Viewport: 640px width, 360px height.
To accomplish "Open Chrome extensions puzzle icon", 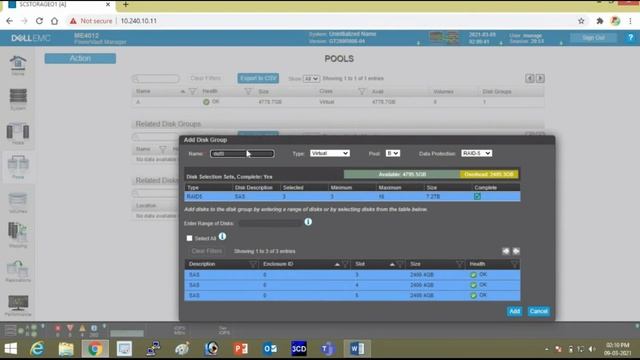I will 600,21.
